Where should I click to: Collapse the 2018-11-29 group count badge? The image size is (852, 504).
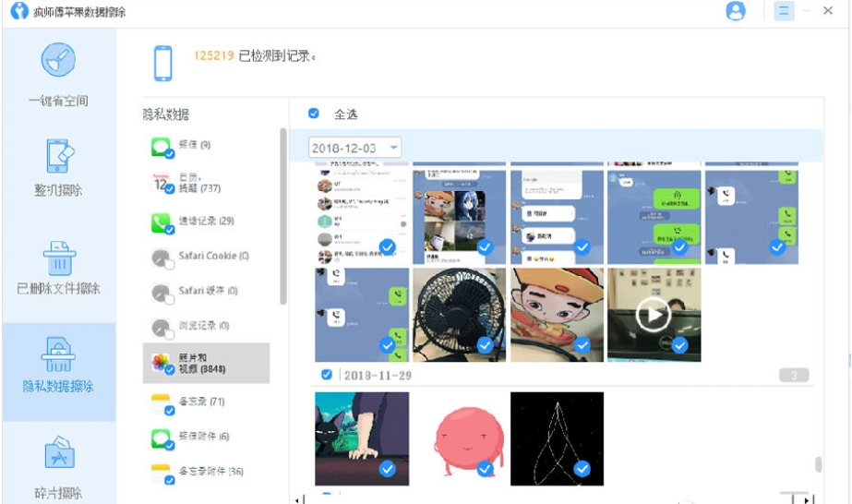(794, 375)
